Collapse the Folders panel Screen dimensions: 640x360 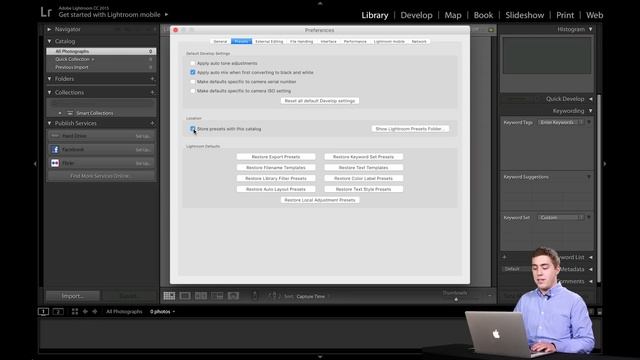coord(49,79)
